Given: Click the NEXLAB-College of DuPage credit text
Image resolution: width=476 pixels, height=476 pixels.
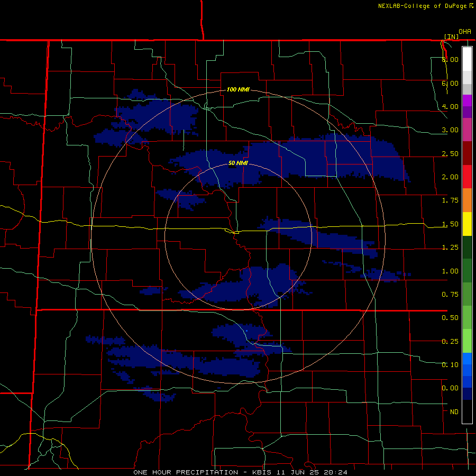Looking at the screenshot, I should click(x=422, y=6).
